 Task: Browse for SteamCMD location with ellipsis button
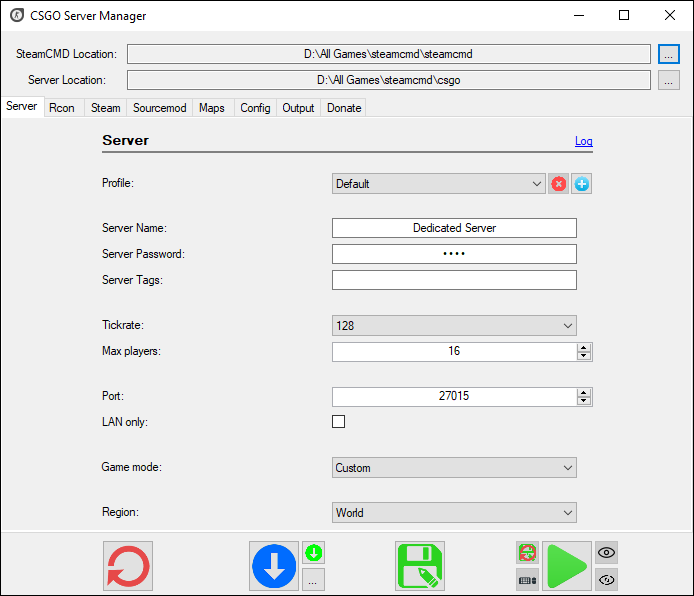tap(669, 54)
